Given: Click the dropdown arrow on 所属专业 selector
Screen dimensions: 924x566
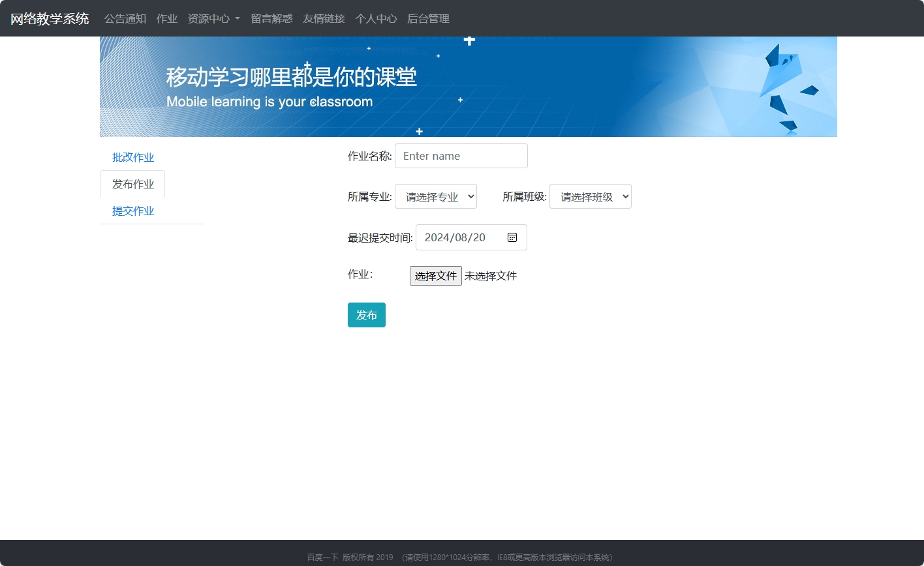Looking at the screenshot, I should click(x=470, y=196).
